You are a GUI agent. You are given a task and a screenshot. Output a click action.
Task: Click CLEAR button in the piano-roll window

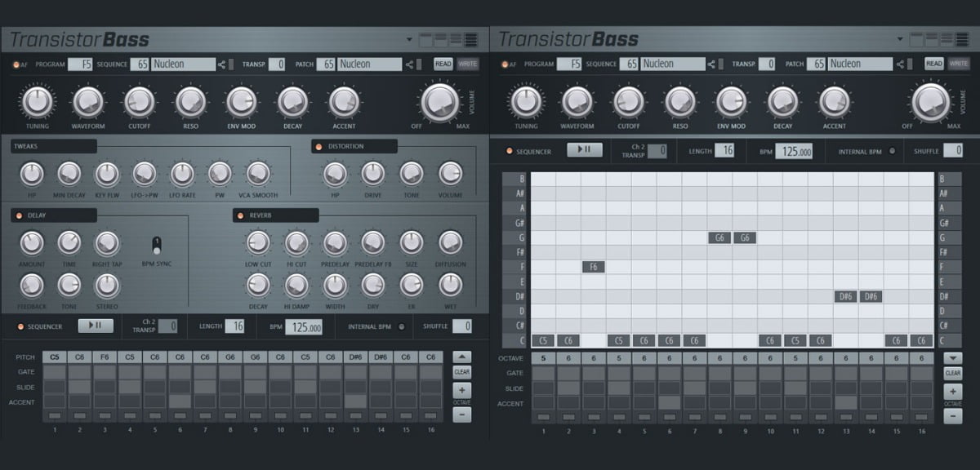952,373
